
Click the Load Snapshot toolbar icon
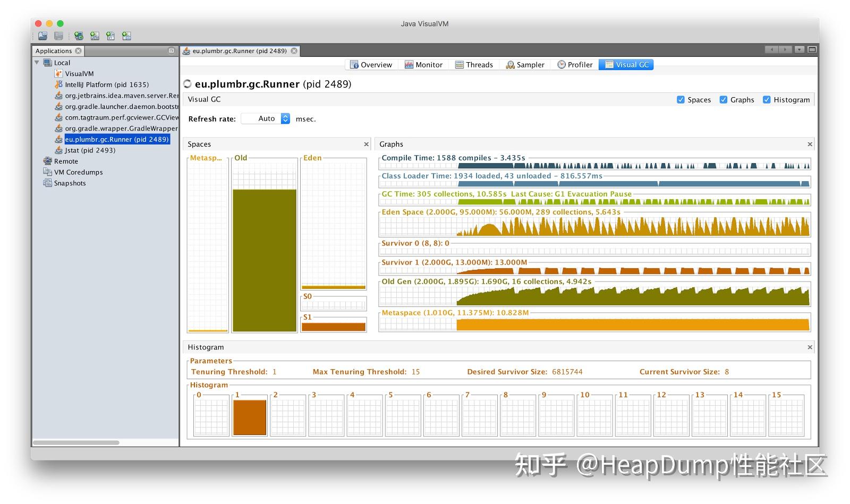(x=42, y=36)
